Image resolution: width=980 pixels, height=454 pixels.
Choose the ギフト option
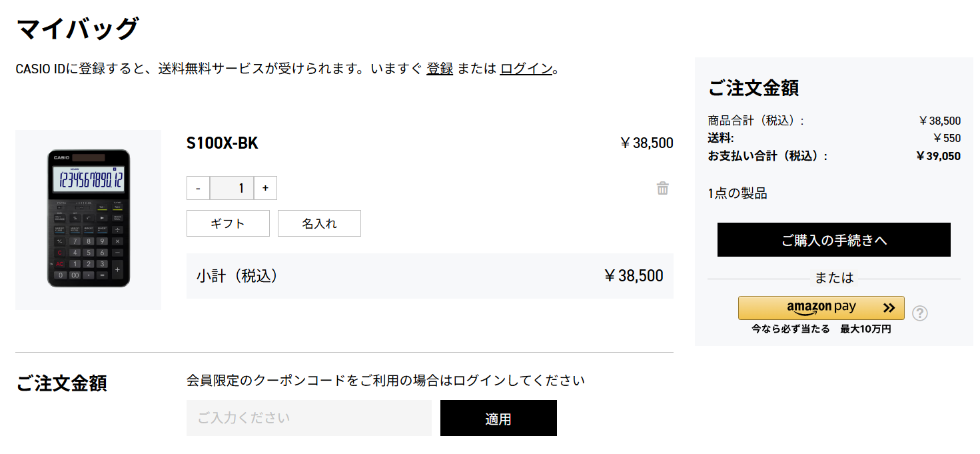[x=228, y=223]
